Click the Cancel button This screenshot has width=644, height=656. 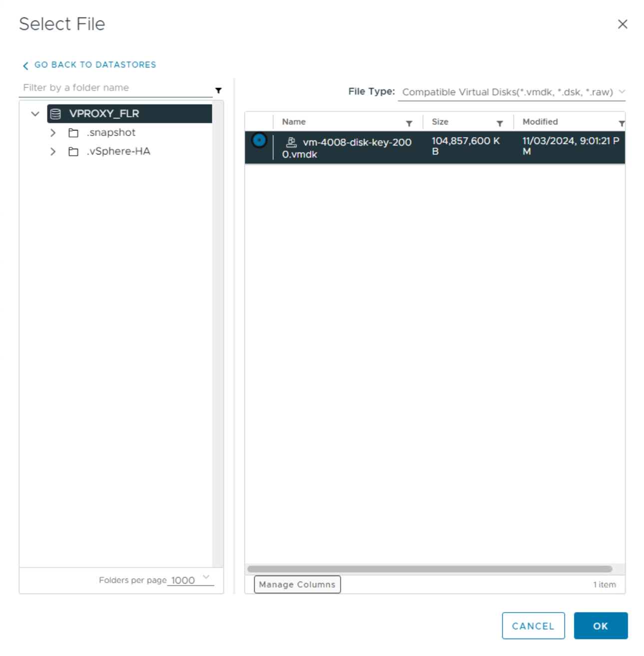pyautogui.click(x=533, y=625)
